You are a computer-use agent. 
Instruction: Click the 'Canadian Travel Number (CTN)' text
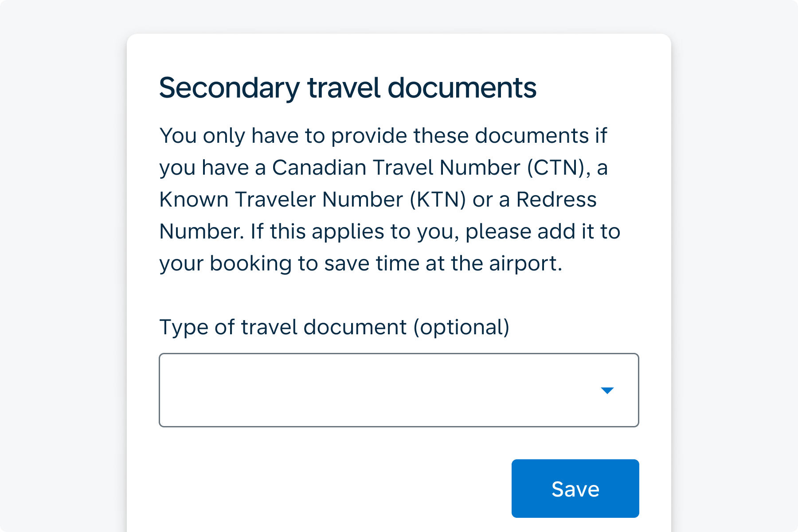(x=428, y=168)
